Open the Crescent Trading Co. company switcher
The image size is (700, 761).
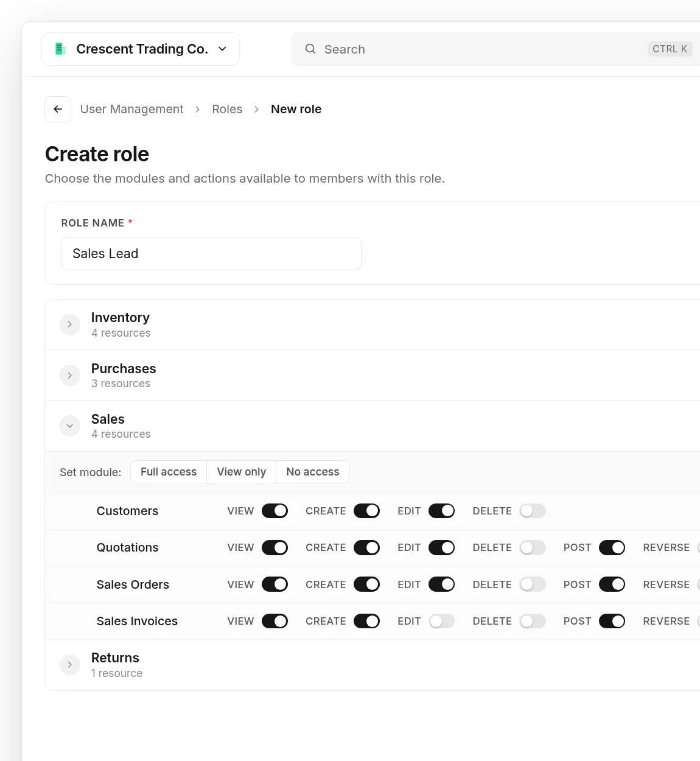pos(141,49)
